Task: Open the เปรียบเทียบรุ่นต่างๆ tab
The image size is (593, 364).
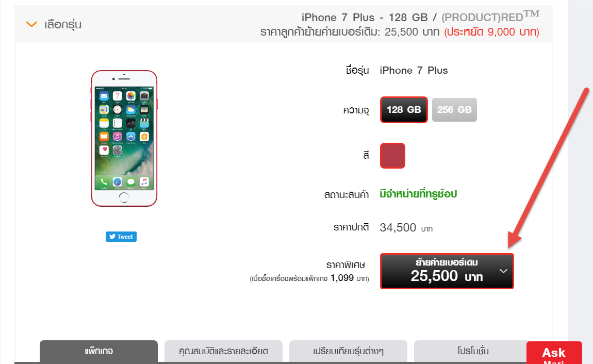Action: click(x=348, y=352)
